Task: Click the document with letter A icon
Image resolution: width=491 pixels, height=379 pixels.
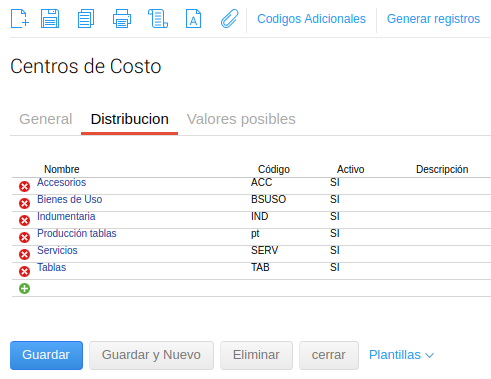Action: pyautogui.click(x=193, y=19)
